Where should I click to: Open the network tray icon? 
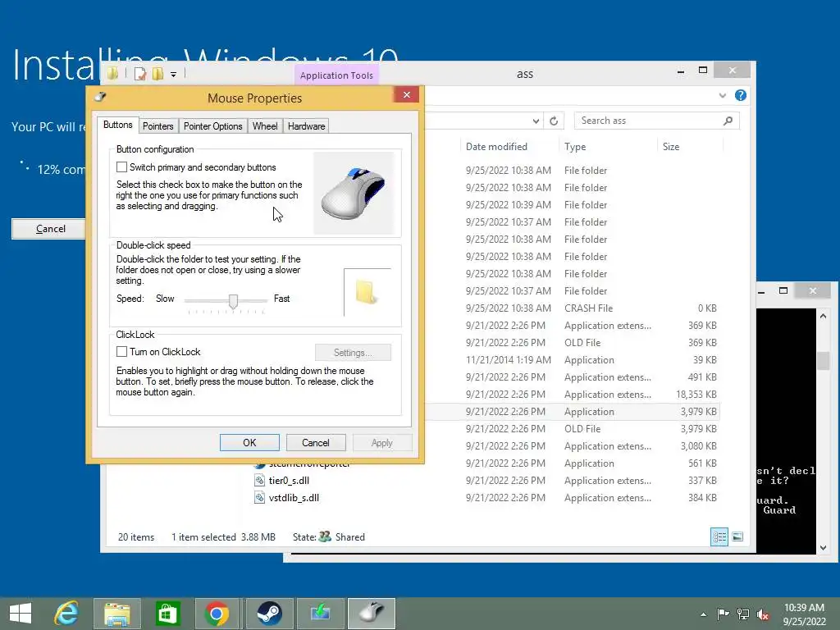coord(743,614)
